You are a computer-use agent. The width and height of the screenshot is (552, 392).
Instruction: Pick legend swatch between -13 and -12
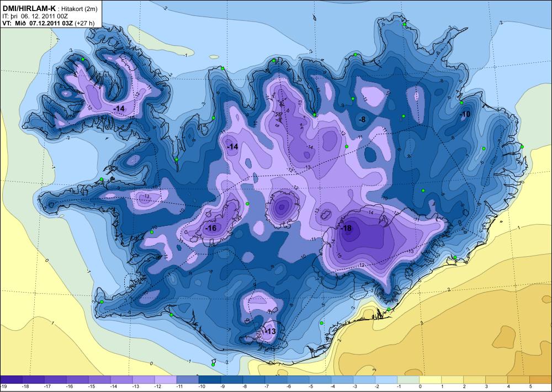pyautogui.click(x=144, y=380)
